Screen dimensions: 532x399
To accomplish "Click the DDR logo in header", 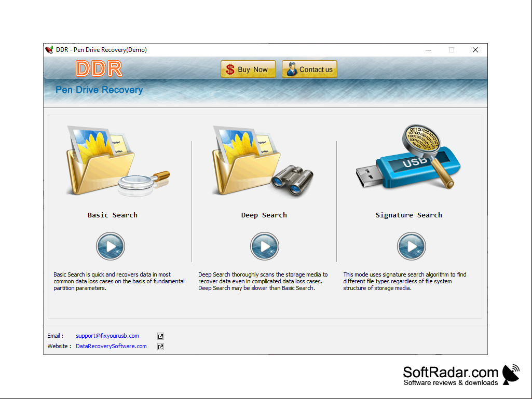I will [99, 68].
